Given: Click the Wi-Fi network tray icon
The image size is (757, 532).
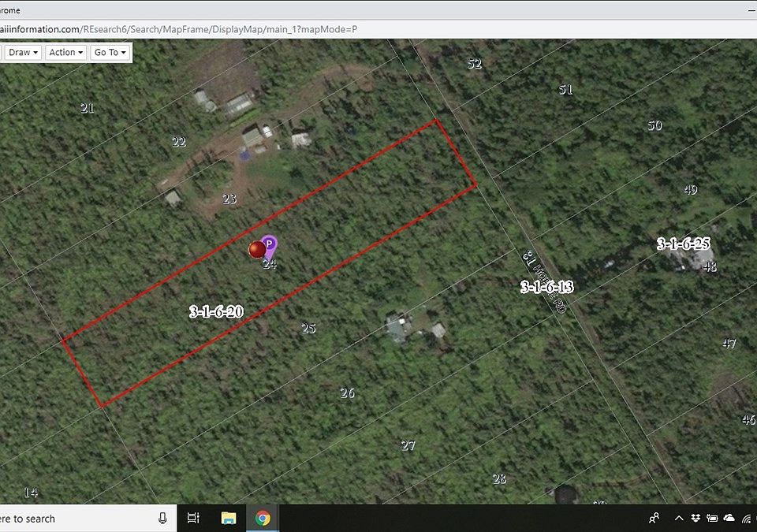Looking at the screenshot, I should [x=747, y=519].
